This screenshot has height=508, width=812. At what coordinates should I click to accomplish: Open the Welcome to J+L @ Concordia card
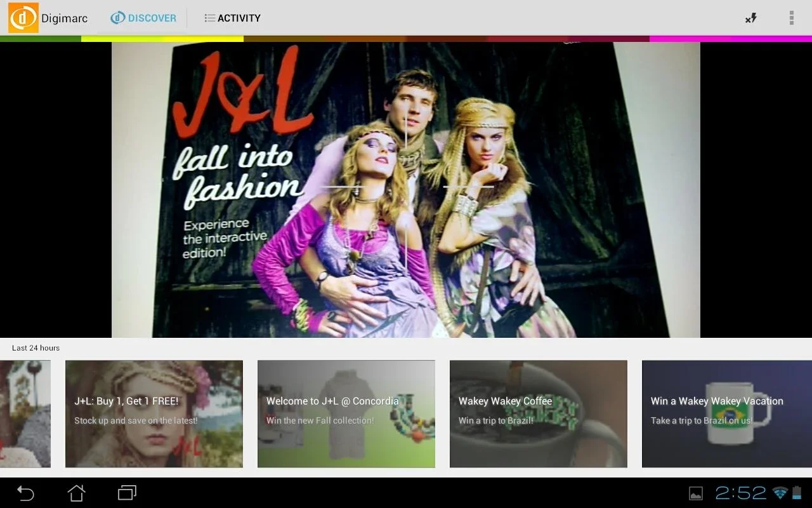346,414
